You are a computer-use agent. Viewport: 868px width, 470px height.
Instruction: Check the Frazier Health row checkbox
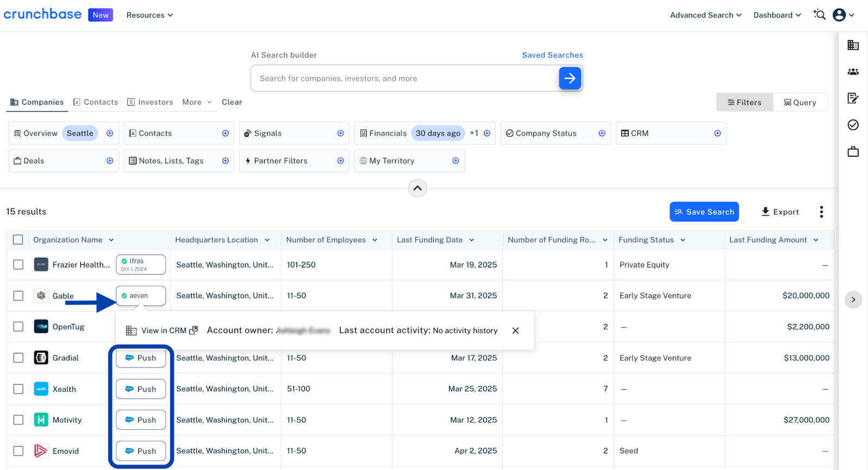pos(18,264)
